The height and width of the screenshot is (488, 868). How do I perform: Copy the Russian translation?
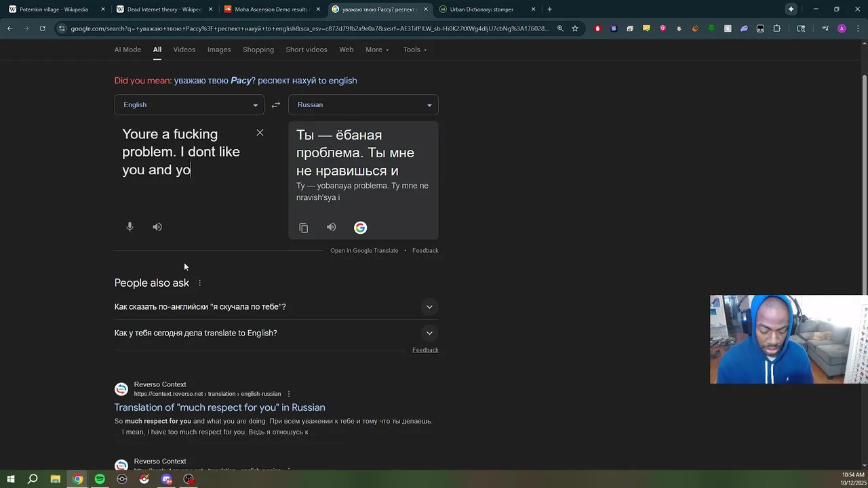tap(304, 228)
